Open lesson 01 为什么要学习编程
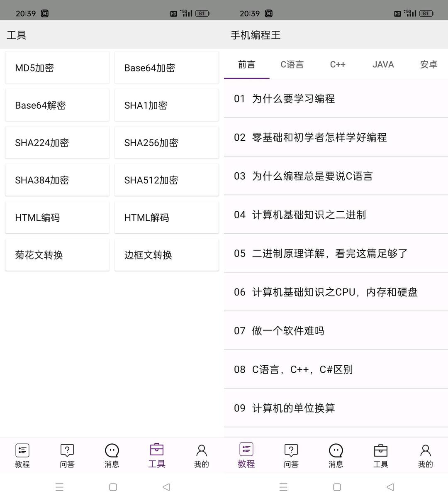This screenshot has width=448, height=501. click(x=335, y=99)
